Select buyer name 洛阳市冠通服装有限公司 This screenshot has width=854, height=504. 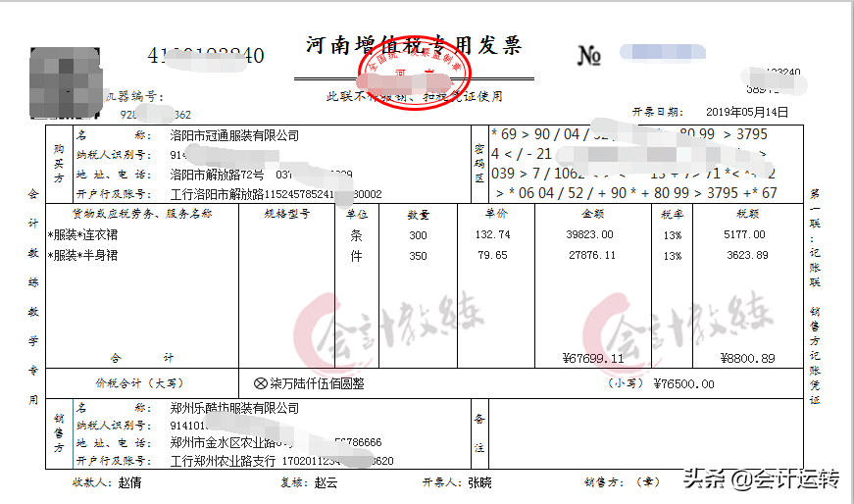[x=234, y=135]
